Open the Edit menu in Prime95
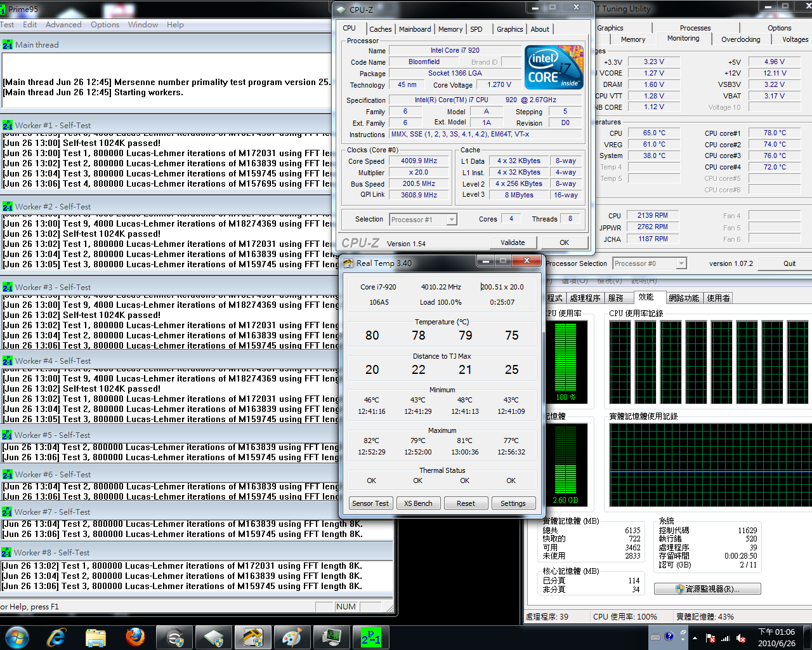 pos(30,25)
